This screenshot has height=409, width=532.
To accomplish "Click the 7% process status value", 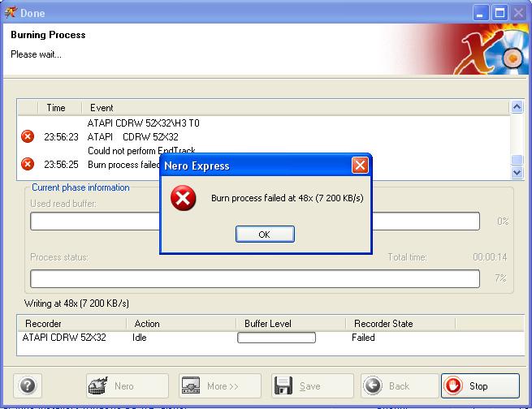I will click(x=500, y=278).
